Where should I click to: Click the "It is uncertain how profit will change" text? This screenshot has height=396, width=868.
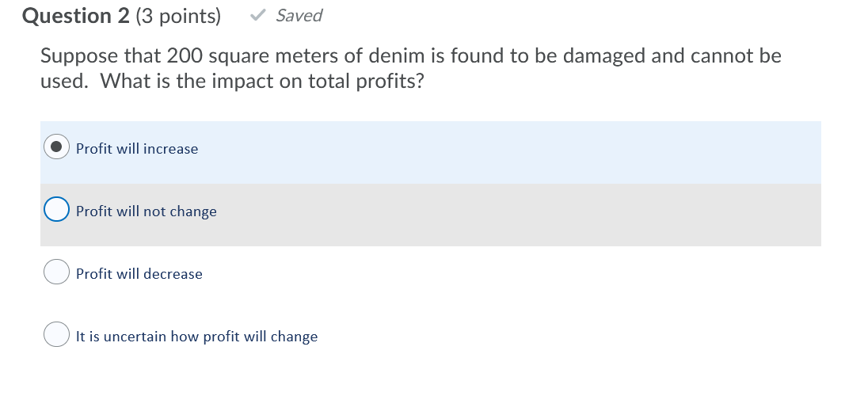[x=196, y=337]
